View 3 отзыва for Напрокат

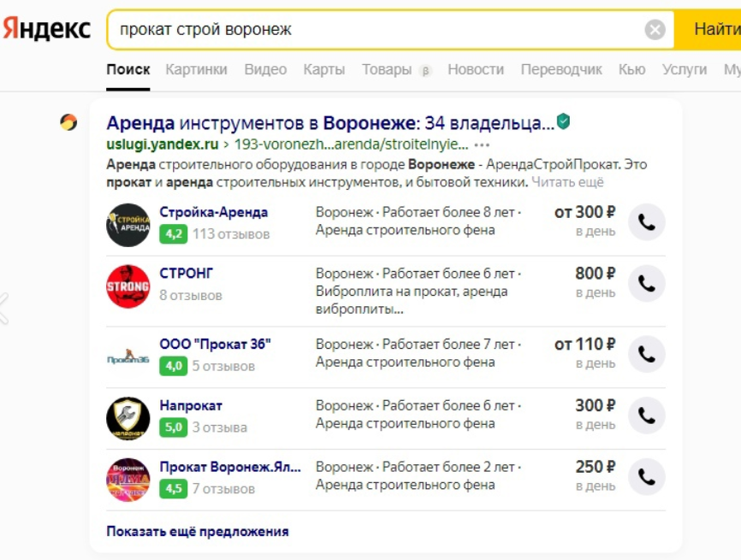coord(220,427)
